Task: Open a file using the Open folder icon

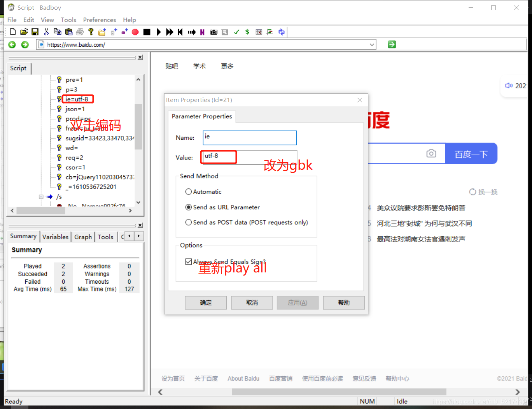Action: (24, 32)
